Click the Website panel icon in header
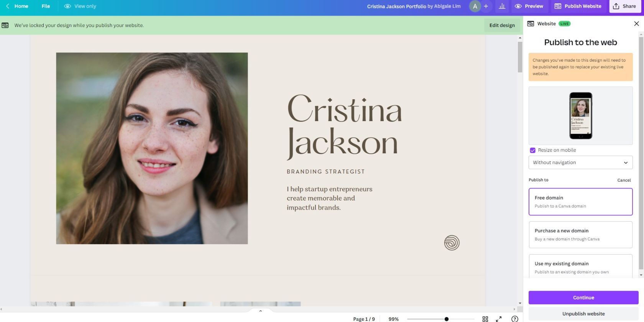Image resolution: width=644 pixels, height=322 pixels. 531,24
